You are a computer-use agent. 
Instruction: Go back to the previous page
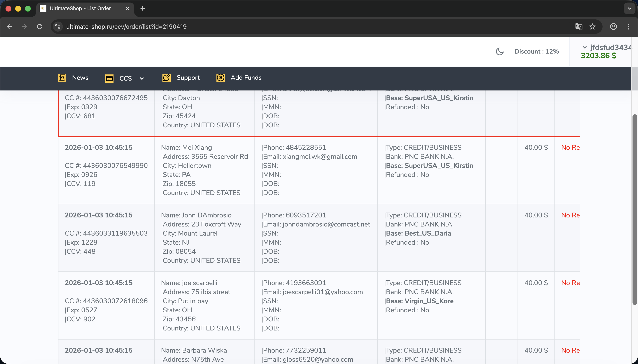click(x=9, y=27)
